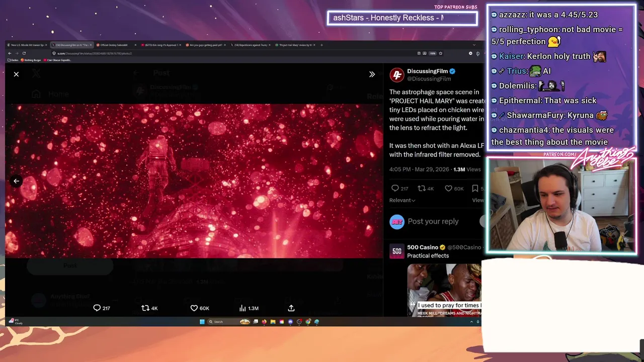Open DiscussingFilm profile avatar
The width and height of the screenshot is (644, 362).
[397, 74]
